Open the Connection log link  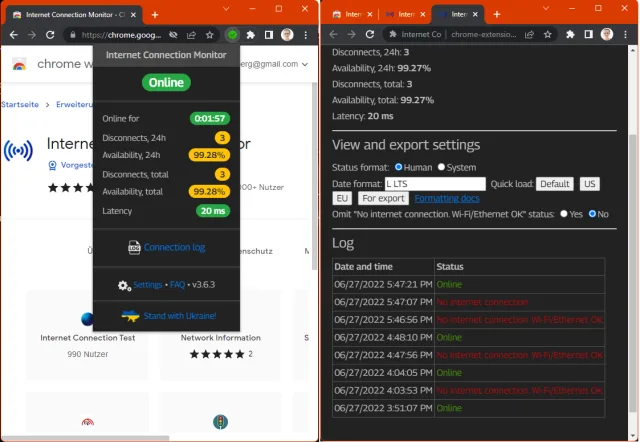click(175, 247)
